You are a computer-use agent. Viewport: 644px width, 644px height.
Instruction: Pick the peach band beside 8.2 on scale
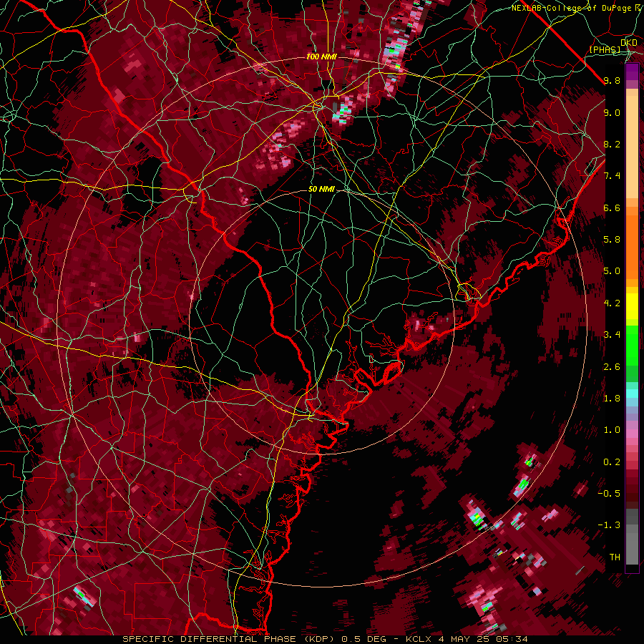[x=632, y=148]
